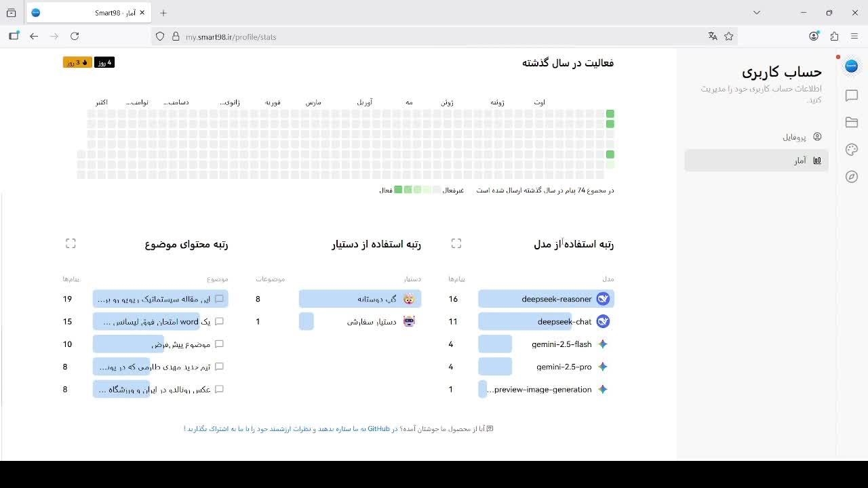Click the deepseek-reasoner model usage bar
Screen dimensions: 868x488
click(546, 299)
